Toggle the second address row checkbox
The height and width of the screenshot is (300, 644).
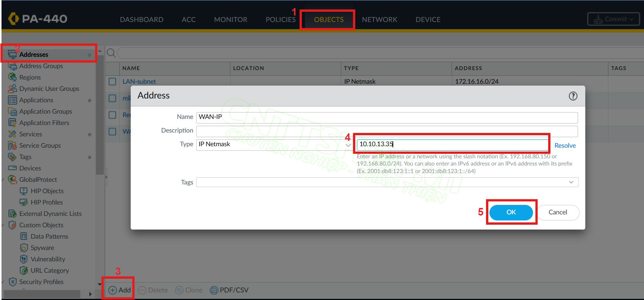tap(113, 98)
